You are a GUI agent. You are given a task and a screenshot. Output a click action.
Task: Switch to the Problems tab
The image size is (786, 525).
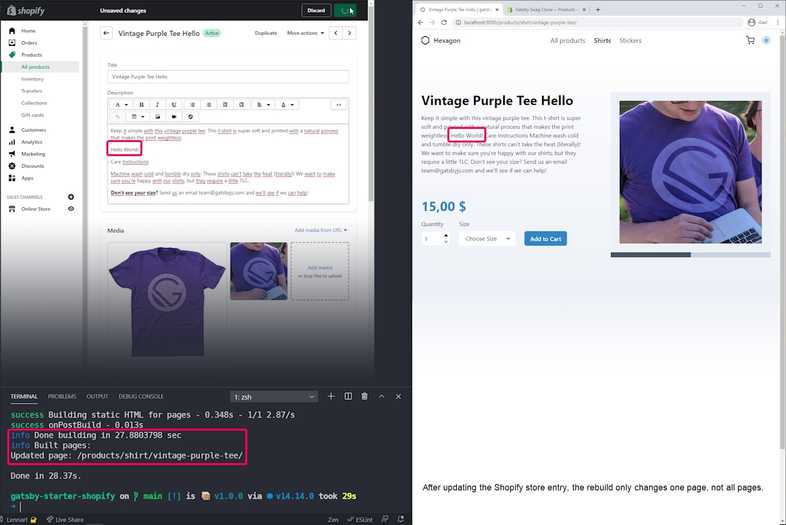(x=62, y=397)
